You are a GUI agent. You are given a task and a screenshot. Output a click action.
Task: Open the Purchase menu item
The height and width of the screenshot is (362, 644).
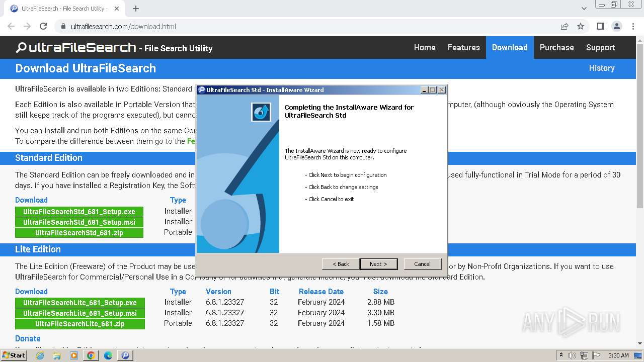pyautogui.click(x=556, y=47)
